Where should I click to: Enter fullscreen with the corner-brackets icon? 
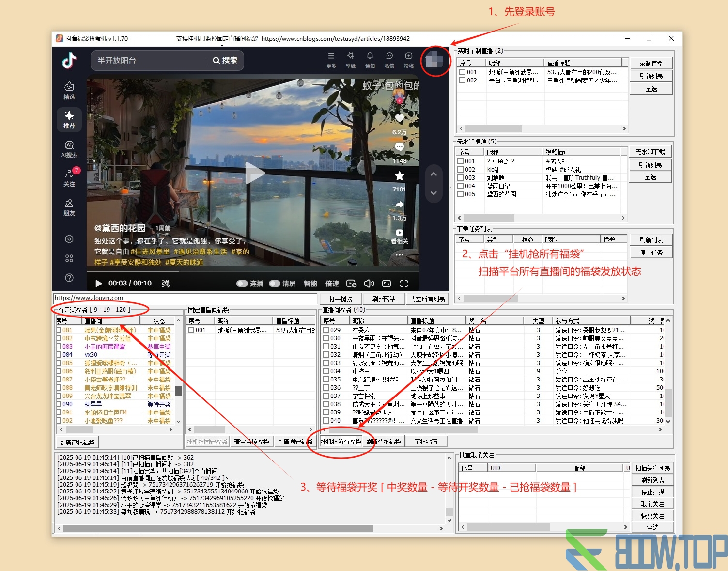tap(404, 284)
